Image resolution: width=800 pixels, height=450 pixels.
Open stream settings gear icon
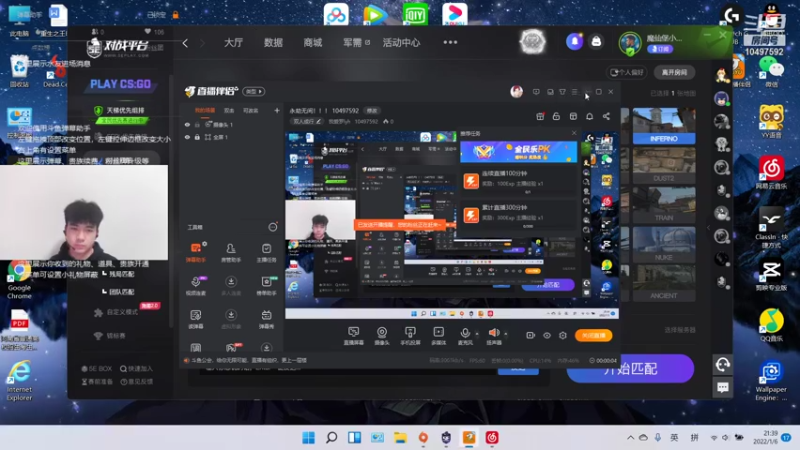(x=563, y=335)
